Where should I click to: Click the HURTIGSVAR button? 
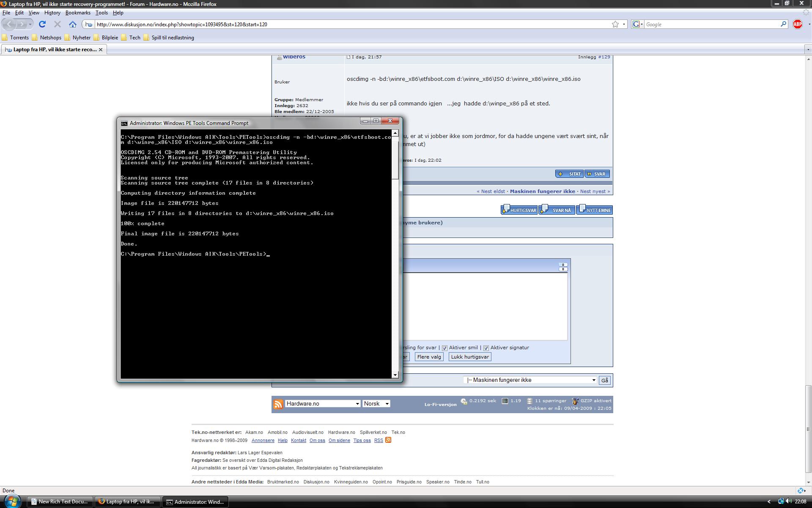(519, 210)
